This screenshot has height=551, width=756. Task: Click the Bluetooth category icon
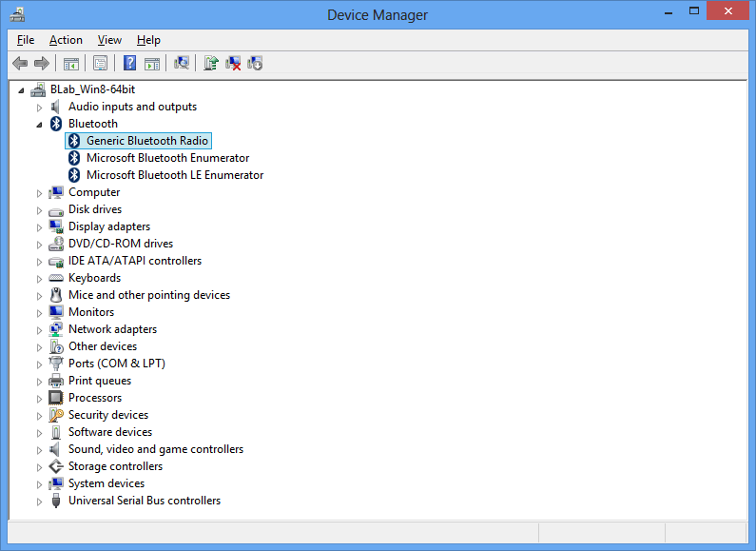click(56, 124)
